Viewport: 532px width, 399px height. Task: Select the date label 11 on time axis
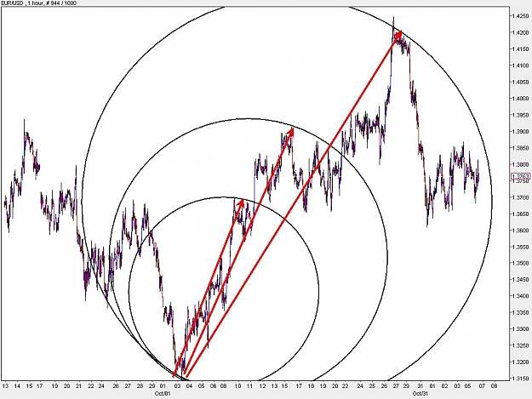(x=250, y=385)
